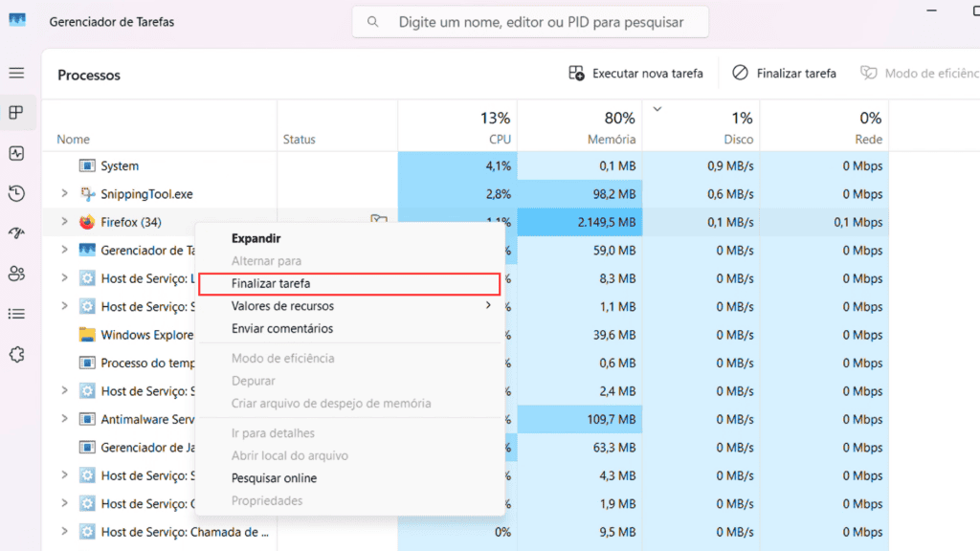Image resolution: width=980 pixels, height=551 pixels.
Task: Click Firefox memory value 2.149,5 MB
Action: coord(579,222)
